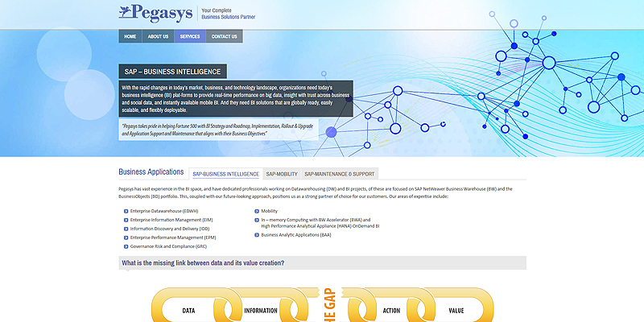Switch to SAP-Business Intelligence tab

pyautogui.click(x=226, y=174)
